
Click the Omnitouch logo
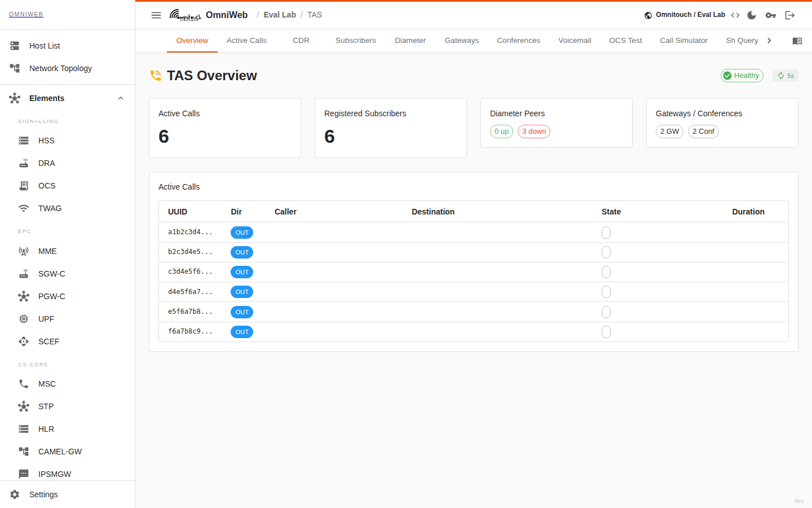point(186,15)
